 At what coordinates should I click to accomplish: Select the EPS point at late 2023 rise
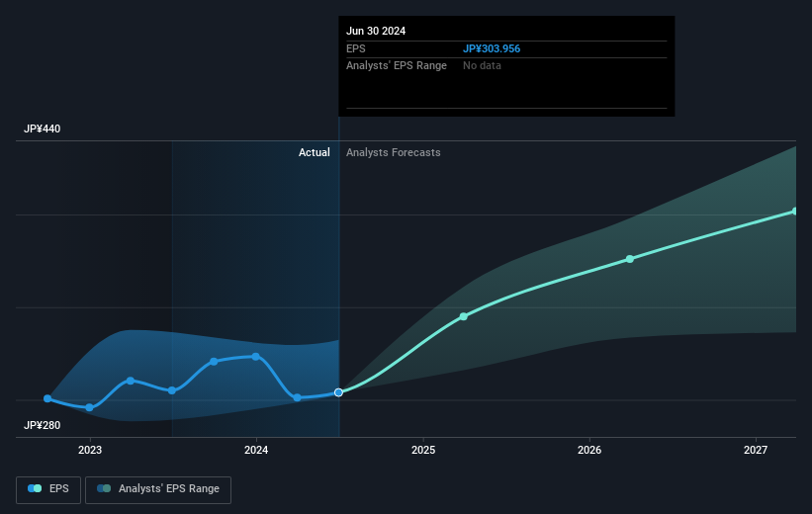click(214, 362)
